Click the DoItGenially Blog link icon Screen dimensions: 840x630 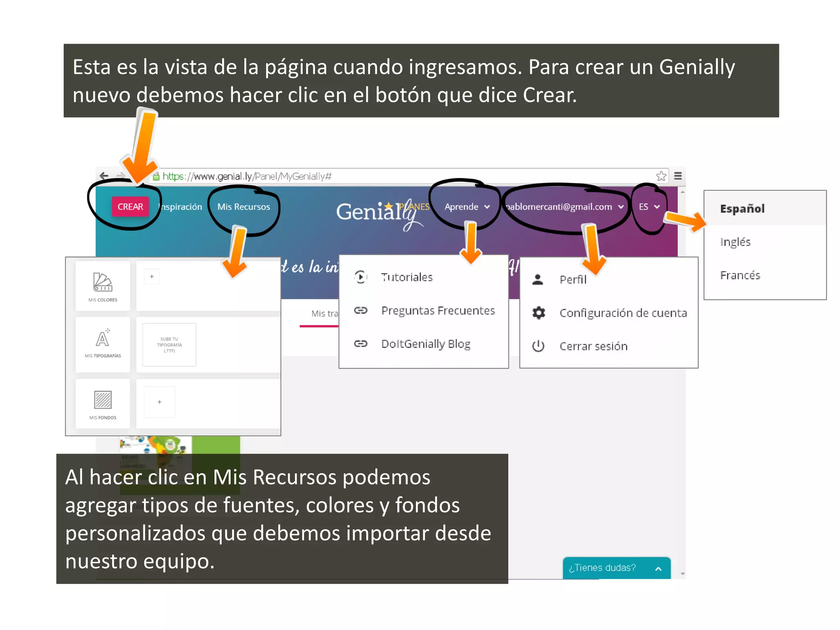[x=361, y=344]
